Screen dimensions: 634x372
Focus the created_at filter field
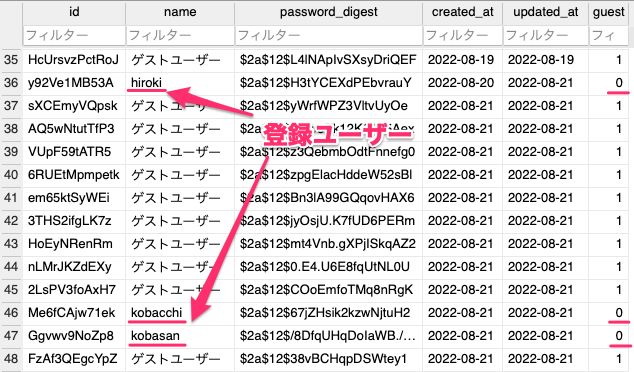[x=463, y=36]
